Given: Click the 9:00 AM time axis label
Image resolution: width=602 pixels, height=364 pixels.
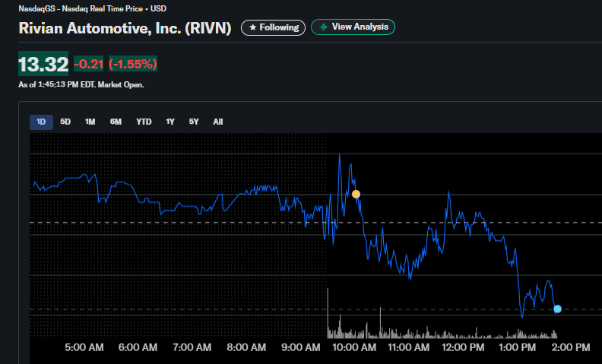Looking at the screenshot, I should point(300,347).
